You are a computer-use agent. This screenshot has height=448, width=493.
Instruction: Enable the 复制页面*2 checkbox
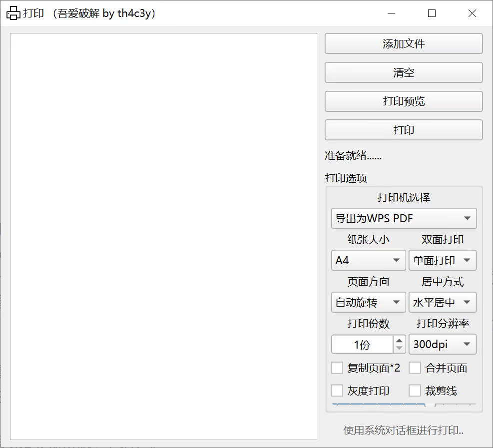(x=337, y=368)
